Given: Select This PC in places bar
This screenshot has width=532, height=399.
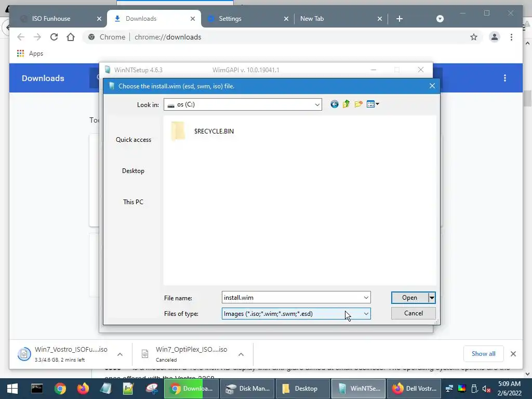Looking at the screenshot, I should tap(133, 202).
